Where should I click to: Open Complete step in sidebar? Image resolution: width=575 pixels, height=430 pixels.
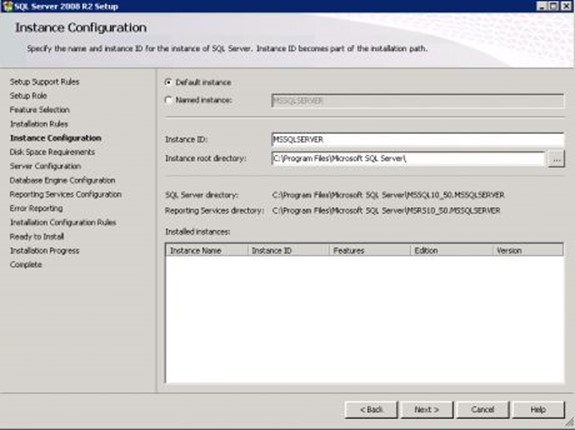click(26, 265)
